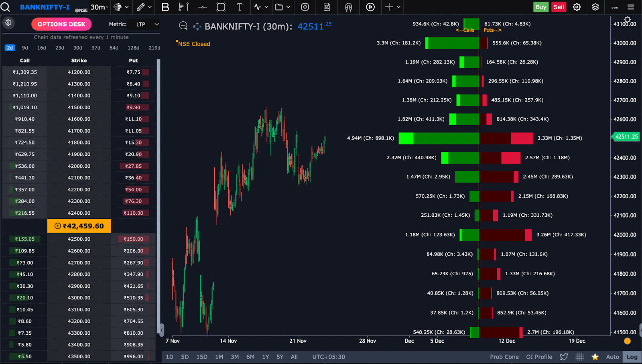642x364 pixels.
Task: Set chart range to 1D
Action: click(x=170, y=357)
